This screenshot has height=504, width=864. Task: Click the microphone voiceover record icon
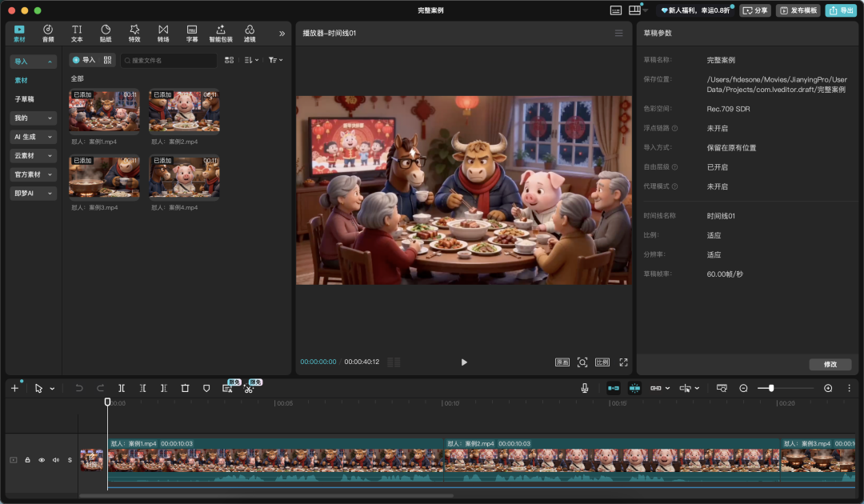click(x=585, y=388)
